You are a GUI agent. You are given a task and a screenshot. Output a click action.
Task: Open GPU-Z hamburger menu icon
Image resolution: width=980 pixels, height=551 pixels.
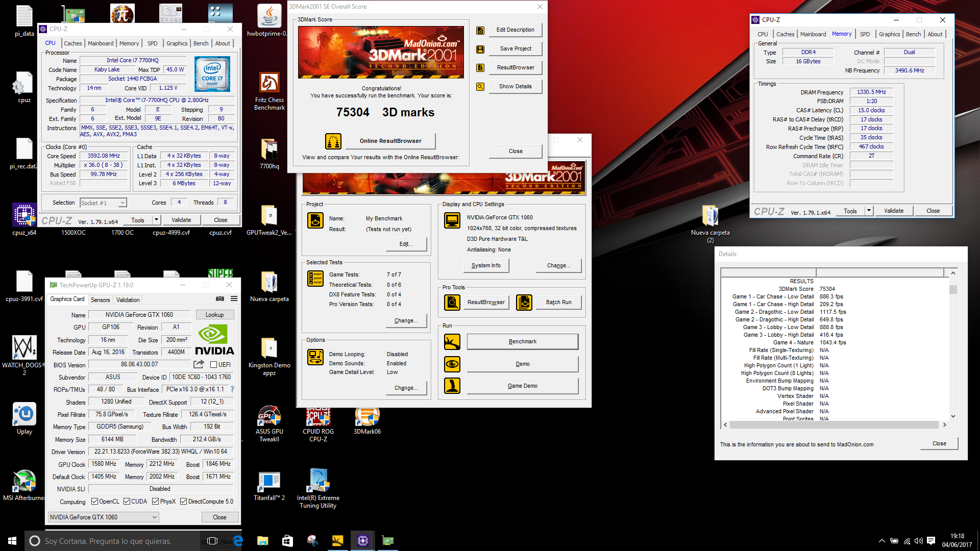click(234, 299)
